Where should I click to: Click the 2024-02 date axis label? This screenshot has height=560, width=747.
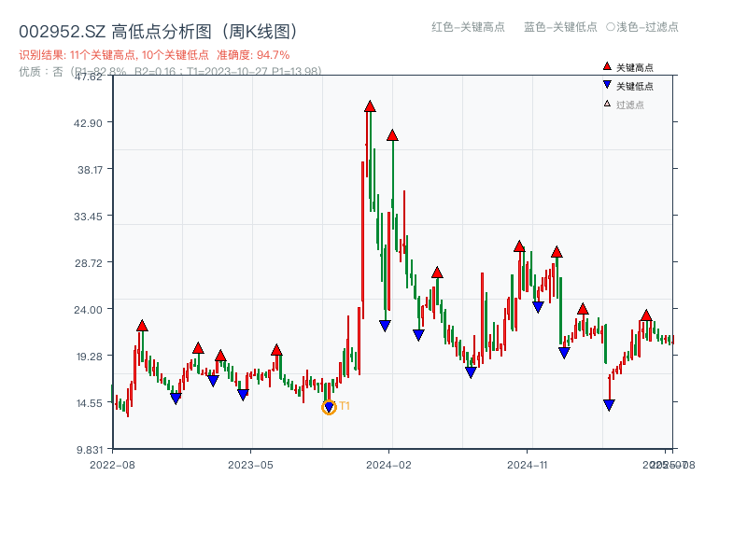tap(388, 465)
